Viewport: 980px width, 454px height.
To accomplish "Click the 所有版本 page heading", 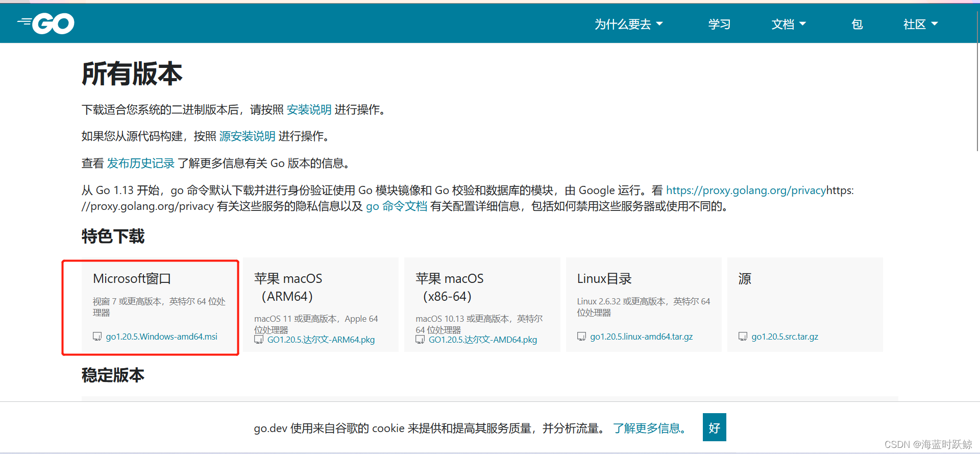I will (x=132, y=74).
